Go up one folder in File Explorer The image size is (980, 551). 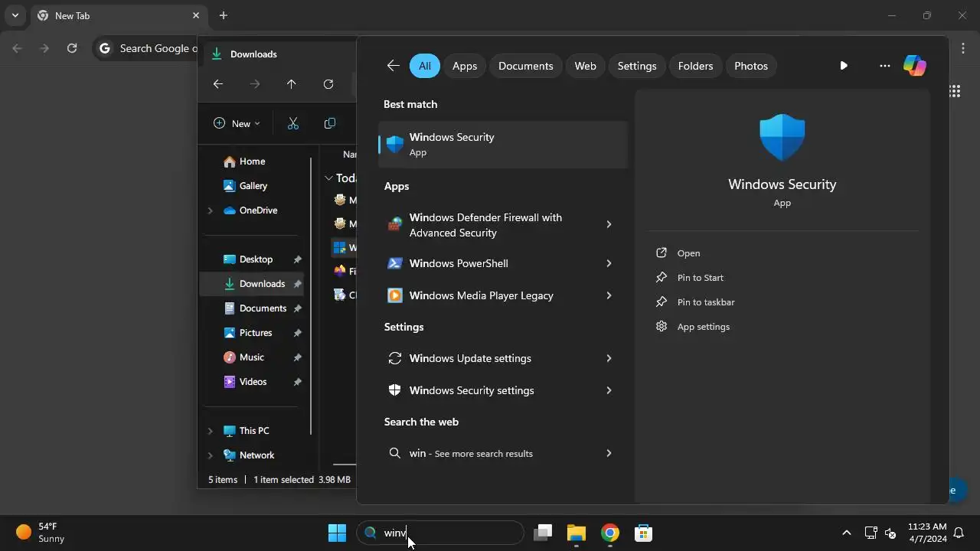tap(291, 84)
